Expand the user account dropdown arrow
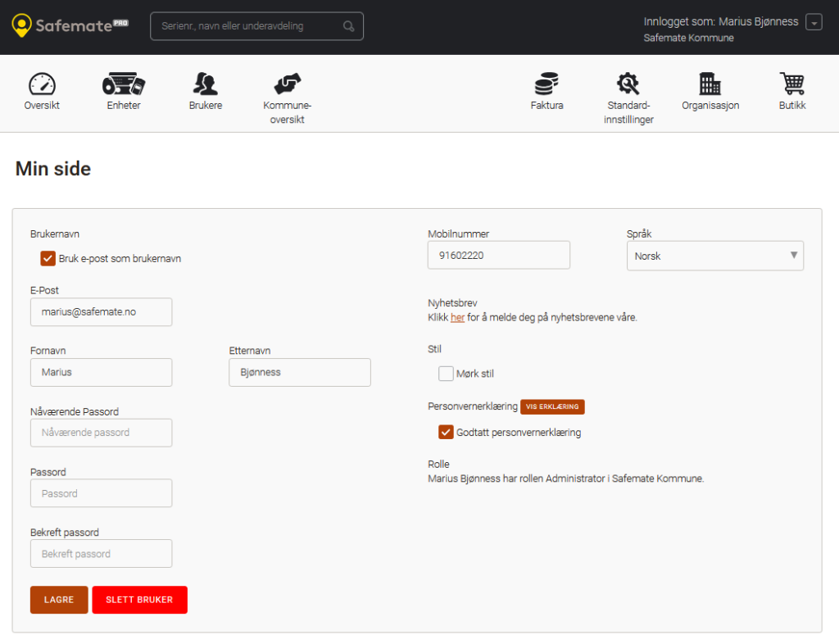The image size is (839, 644). click(x=814, y=23)
